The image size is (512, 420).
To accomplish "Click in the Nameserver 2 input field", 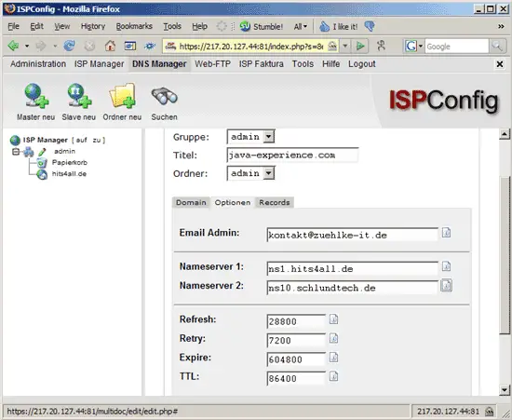I will (352, 288).
